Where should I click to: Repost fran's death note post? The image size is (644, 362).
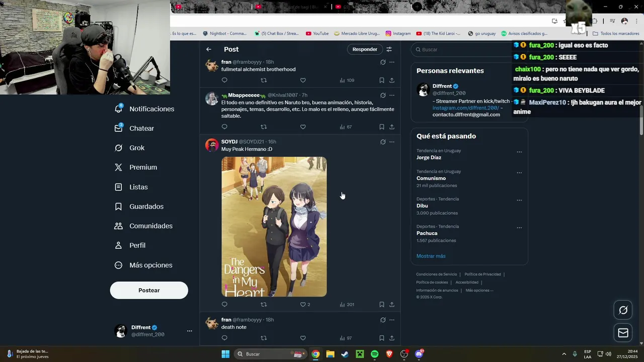click(264, 338)
